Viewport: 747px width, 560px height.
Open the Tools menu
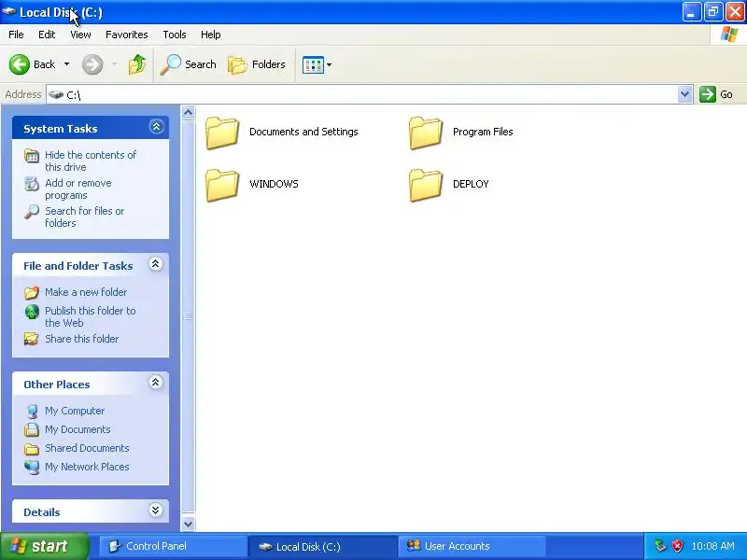175,35
